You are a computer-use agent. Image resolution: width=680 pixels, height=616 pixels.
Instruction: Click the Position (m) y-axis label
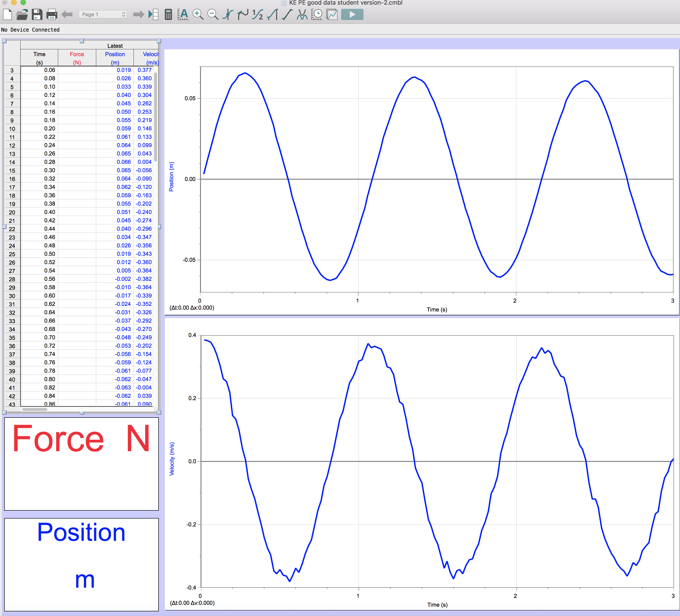point(171,177)
